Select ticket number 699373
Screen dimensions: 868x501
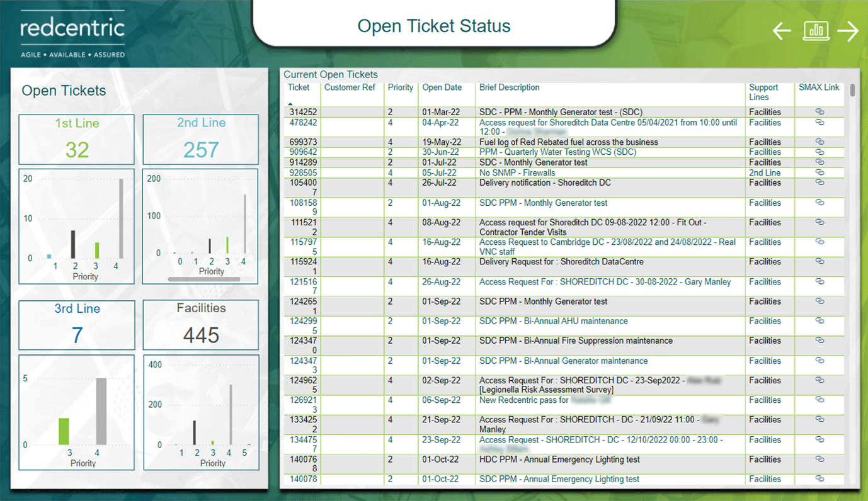pos(304,142)
